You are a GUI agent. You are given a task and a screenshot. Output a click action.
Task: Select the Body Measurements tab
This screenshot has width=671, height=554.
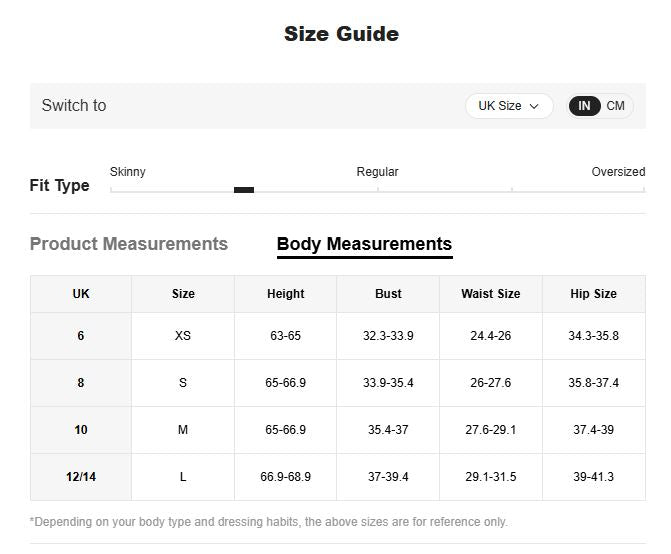click(364, 244)
